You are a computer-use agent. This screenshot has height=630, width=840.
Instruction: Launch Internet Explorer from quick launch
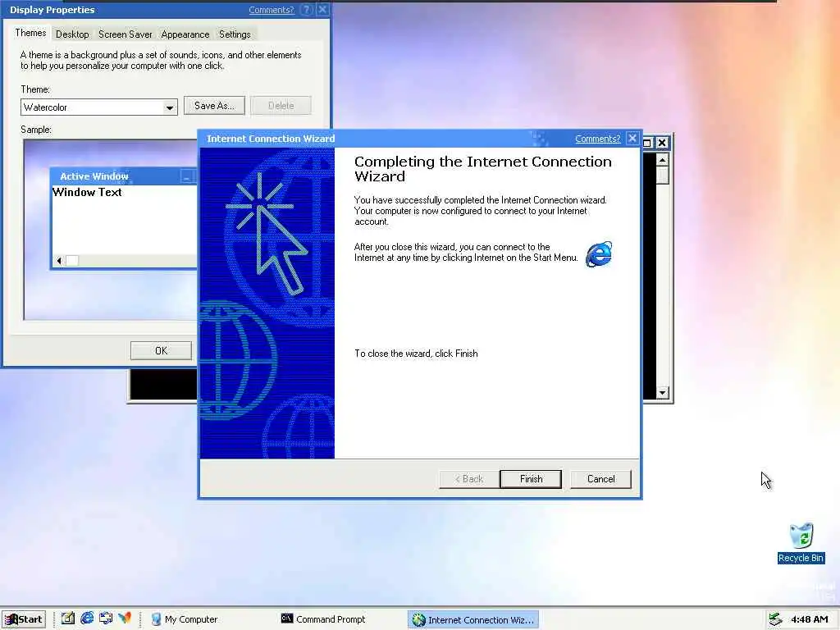coord(87,619)
